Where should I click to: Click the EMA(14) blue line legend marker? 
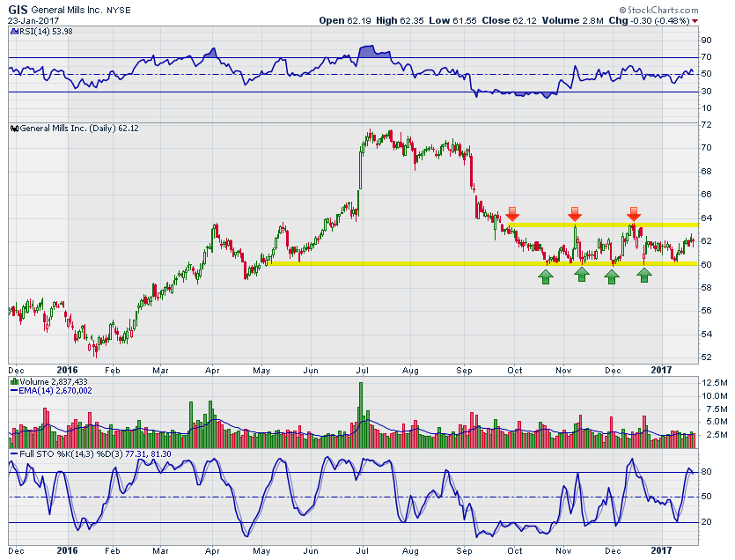click(x=15, y=391)
